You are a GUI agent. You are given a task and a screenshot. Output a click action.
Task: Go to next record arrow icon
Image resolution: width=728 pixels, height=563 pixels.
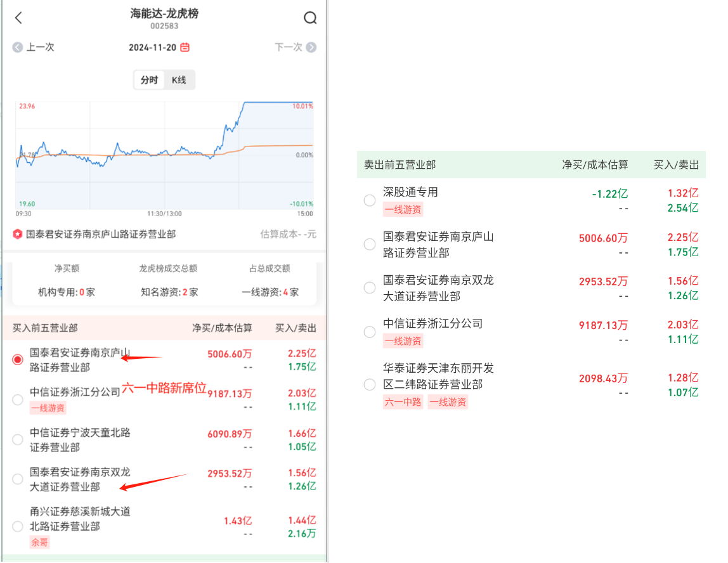[x=311, y=47]
